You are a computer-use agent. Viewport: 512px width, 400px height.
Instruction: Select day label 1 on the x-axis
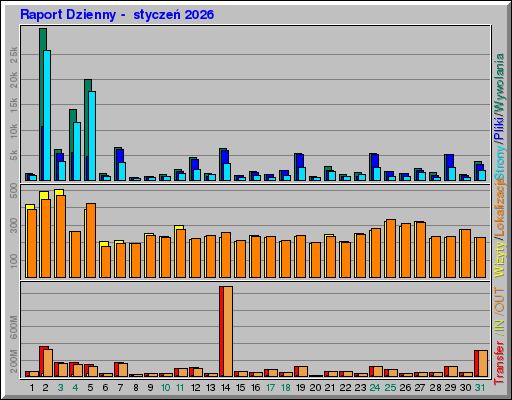pyautogui.click(x=32, y=388)
